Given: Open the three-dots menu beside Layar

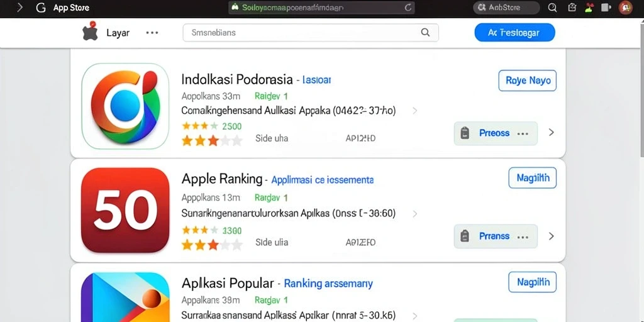Looking at the screenshot, I should click(152, 33).
